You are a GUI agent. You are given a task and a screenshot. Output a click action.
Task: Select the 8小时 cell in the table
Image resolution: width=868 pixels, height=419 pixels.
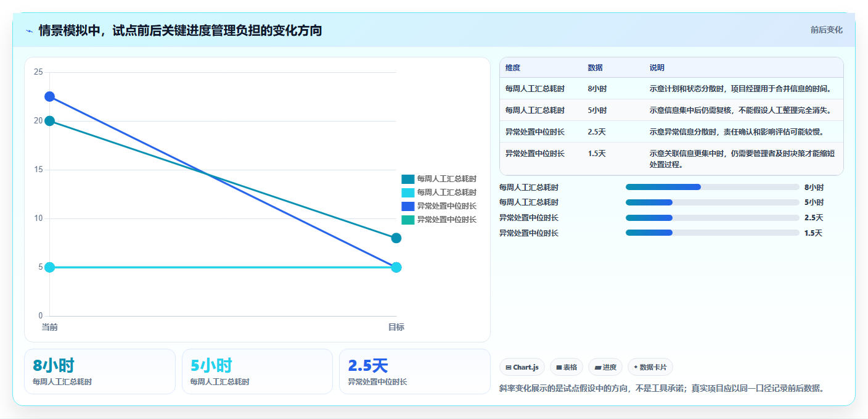click(597, 89)
